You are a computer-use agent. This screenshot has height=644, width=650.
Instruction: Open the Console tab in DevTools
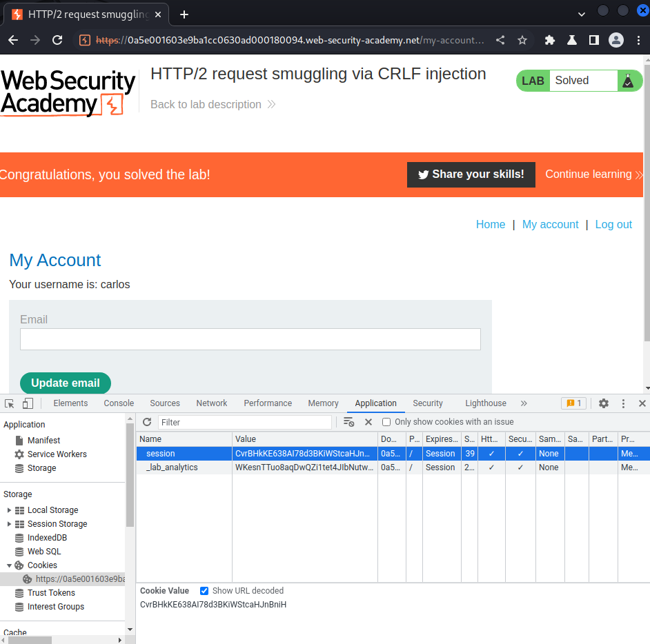click(119, 403)
